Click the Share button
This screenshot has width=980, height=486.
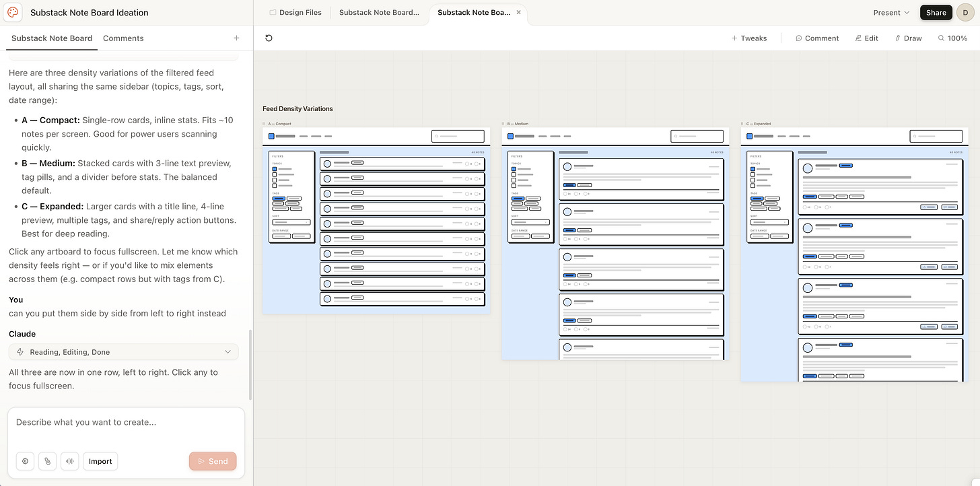click(x=936, y=12)
